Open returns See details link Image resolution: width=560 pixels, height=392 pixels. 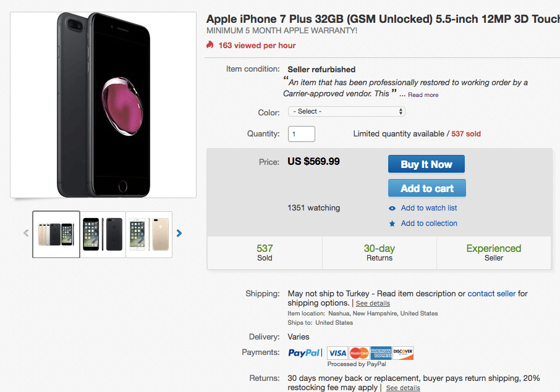[x=402, y=388]
